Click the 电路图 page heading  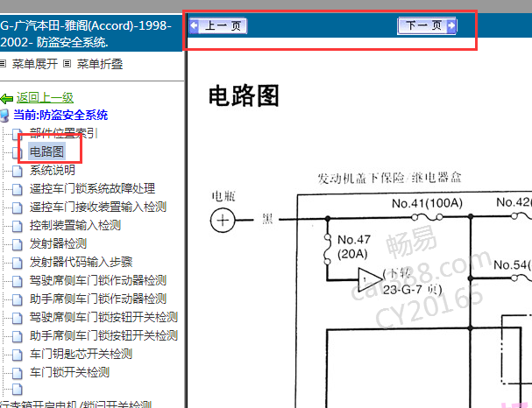tap(244, 96)
